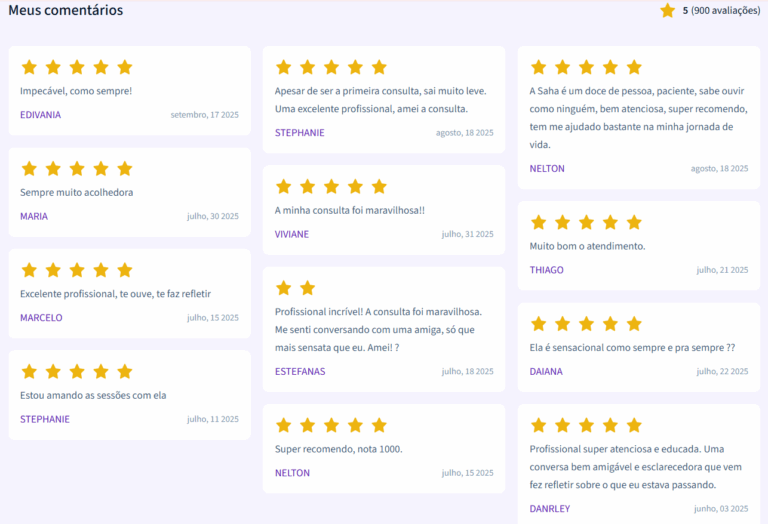Image resolution: width=768 pixels, height=524 pixels.
Task: Select the first star in VIVIANE's review
Action: click(284, 187)
